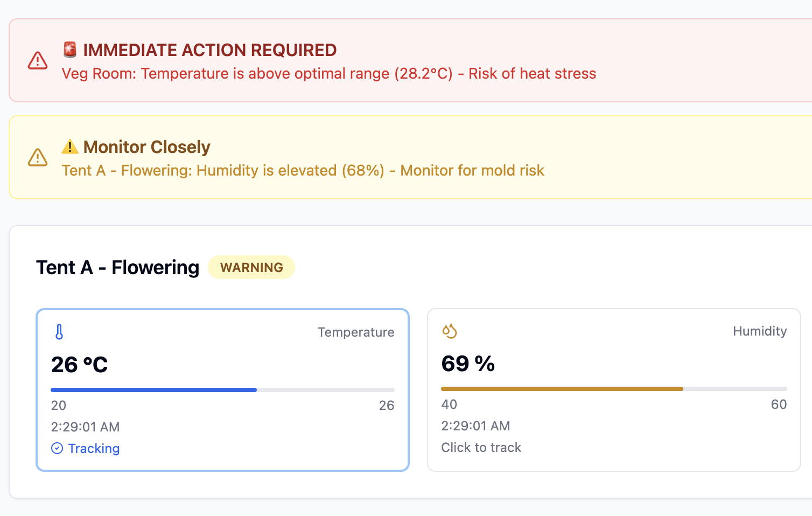Enable tracking via Click to track
This screenshot has height=516, width=812.
click(481, 448)
